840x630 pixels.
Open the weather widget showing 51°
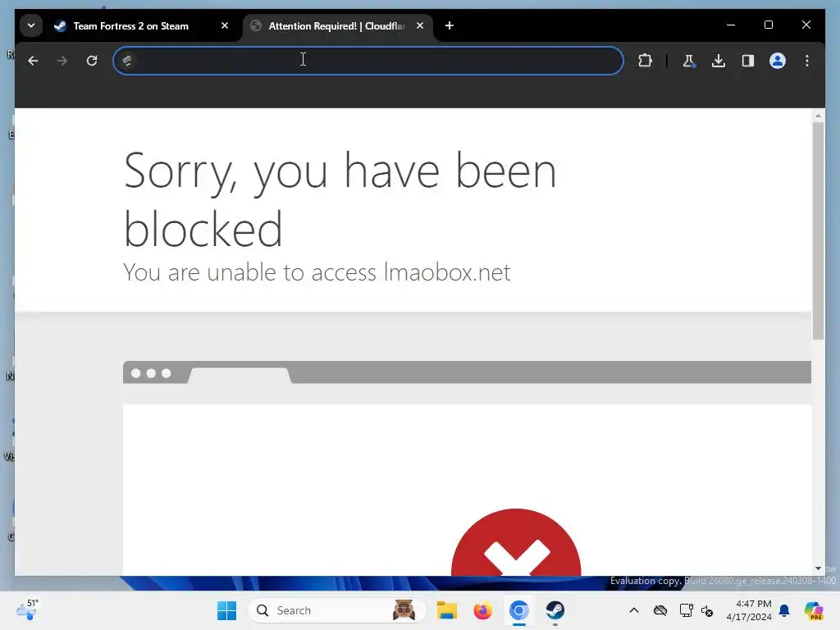point(27,610)
